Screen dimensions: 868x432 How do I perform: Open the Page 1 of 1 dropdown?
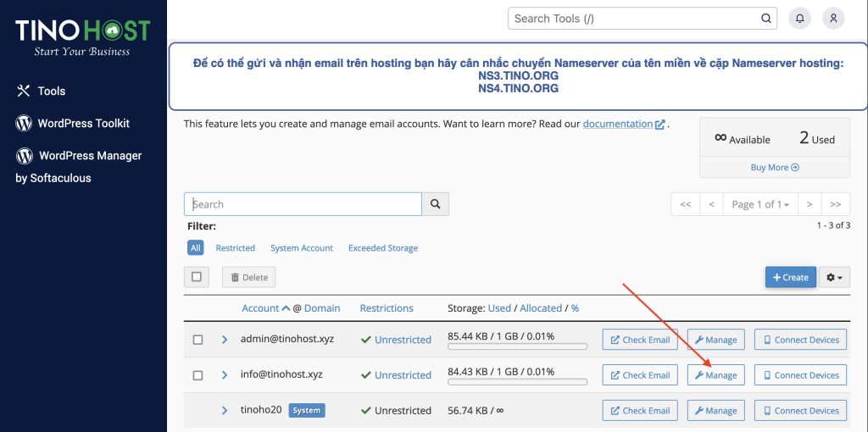click(x=760, y=204)
